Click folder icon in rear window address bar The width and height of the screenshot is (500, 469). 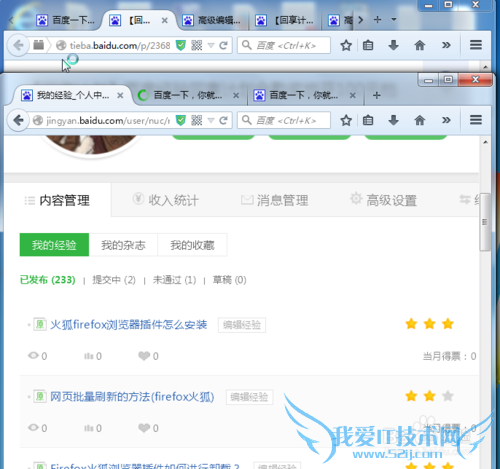(38, 45)
